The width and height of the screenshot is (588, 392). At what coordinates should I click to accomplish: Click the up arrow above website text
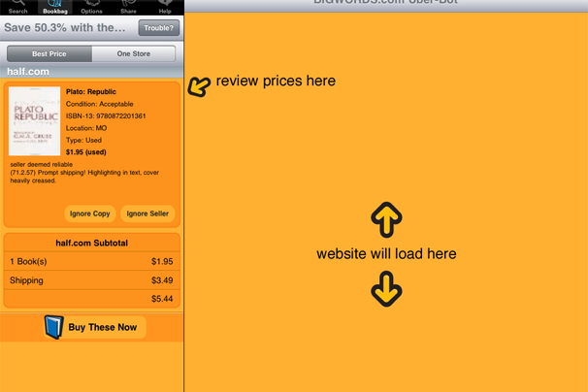[386, 220]
